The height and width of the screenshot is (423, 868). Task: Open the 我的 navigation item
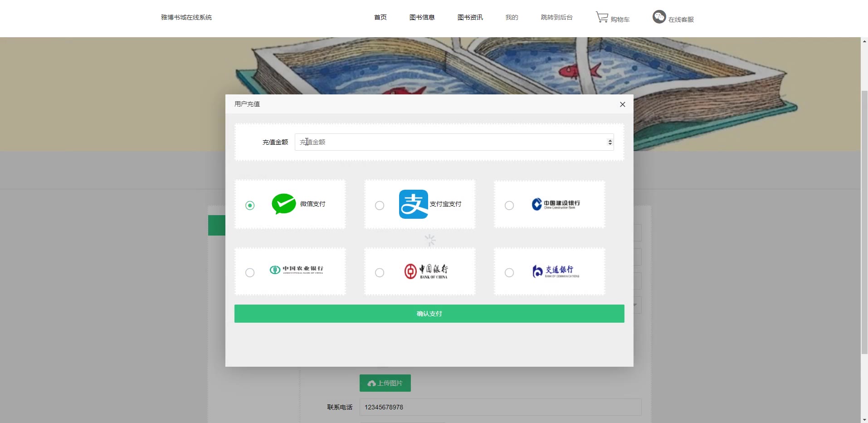tap(512, 17)
